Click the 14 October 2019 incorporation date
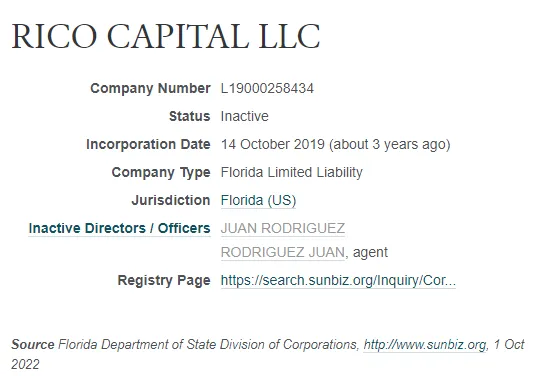This screenshot has height=376, width=546. coord(273,144)
